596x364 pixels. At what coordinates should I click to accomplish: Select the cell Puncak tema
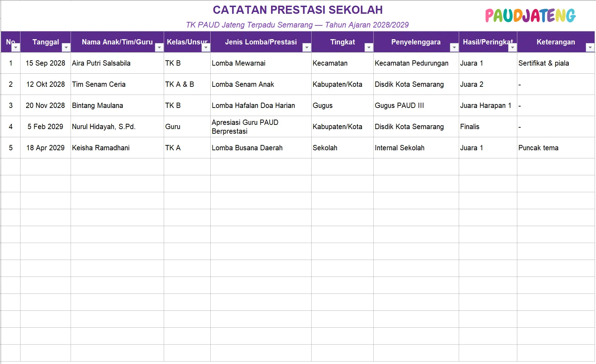(x=556, y=148)
